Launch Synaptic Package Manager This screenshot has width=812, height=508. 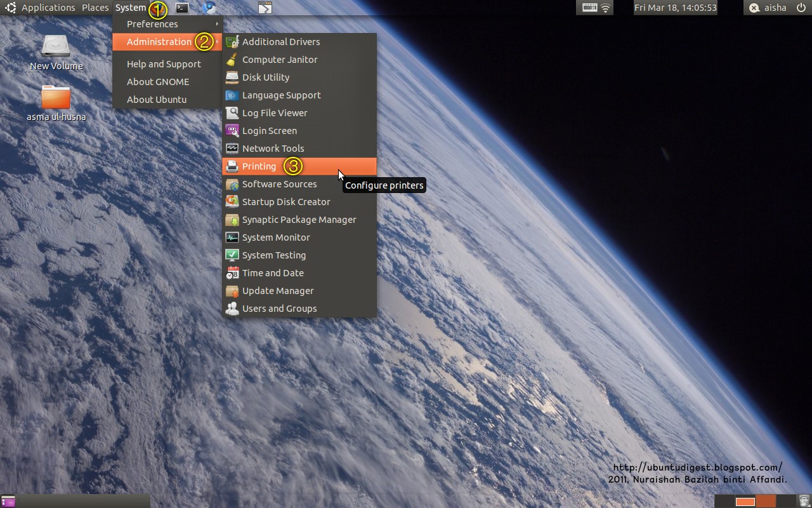(299, 220)
